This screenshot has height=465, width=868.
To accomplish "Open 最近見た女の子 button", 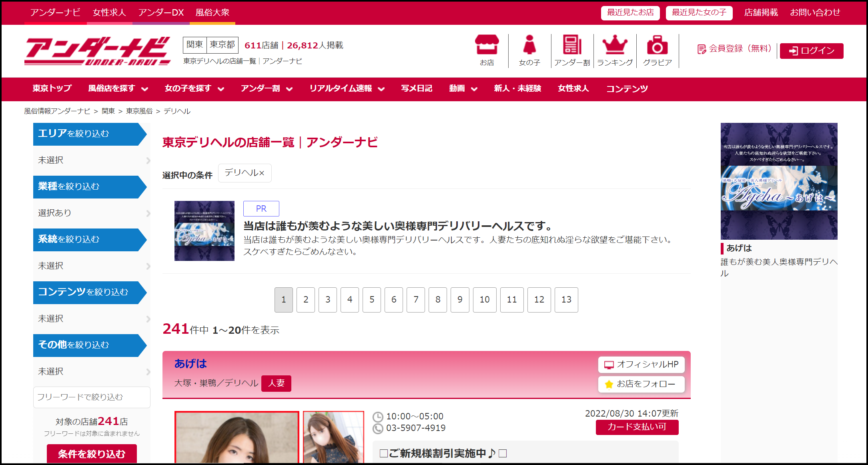I will [699, 12].
